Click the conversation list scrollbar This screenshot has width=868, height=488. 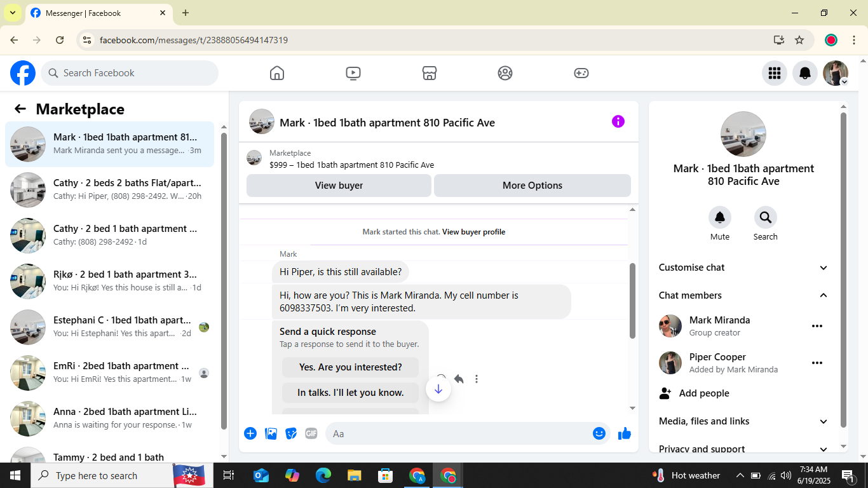tap(224, 281)
